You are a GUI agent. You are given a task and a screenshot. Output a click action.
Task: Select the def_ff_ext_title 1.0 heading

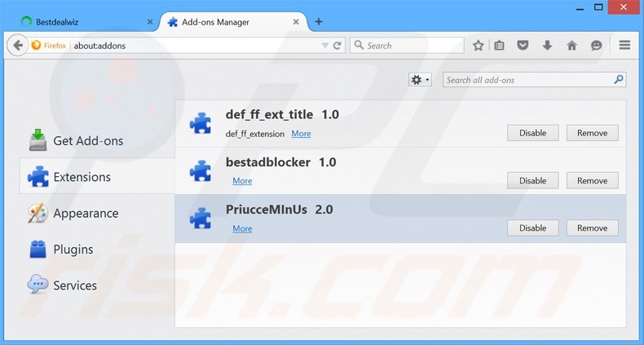pyautogui.click(x=282, y=114)
